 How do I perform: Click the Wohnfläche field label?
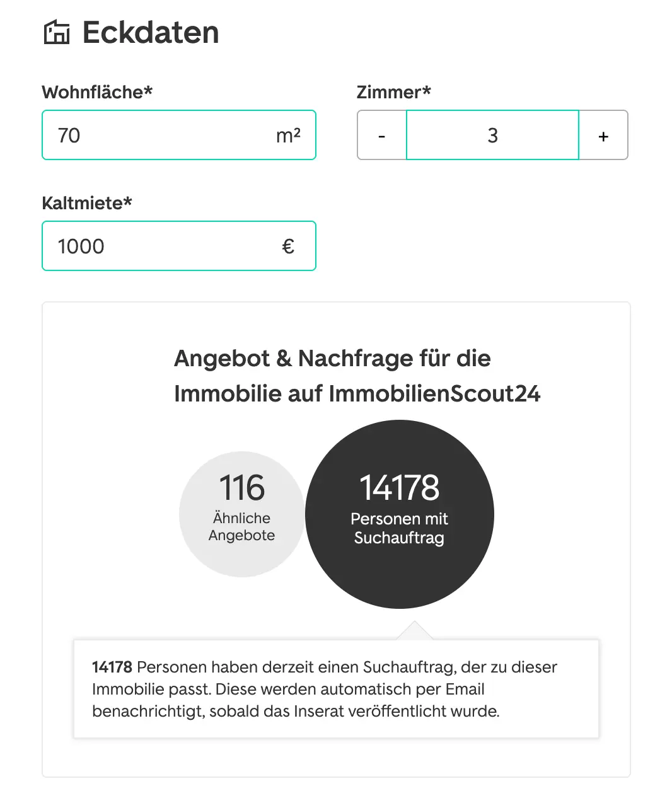coord(97,92)
